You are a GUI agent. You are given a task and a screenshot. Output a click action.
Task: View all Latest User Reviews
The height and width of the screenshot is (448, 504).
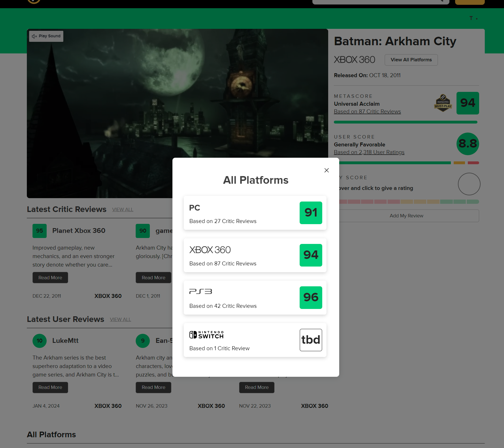click(x=120, y=319)
